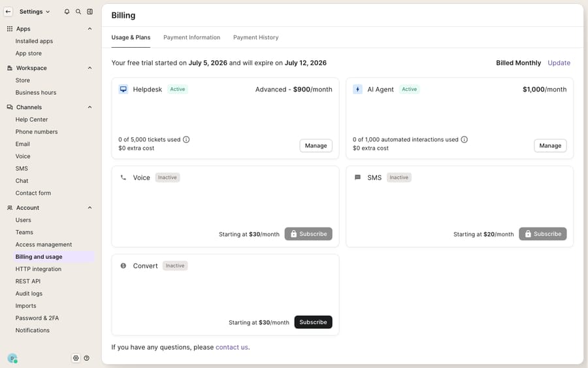
Task: Open Help Center channel
Action: pos(31,120)
